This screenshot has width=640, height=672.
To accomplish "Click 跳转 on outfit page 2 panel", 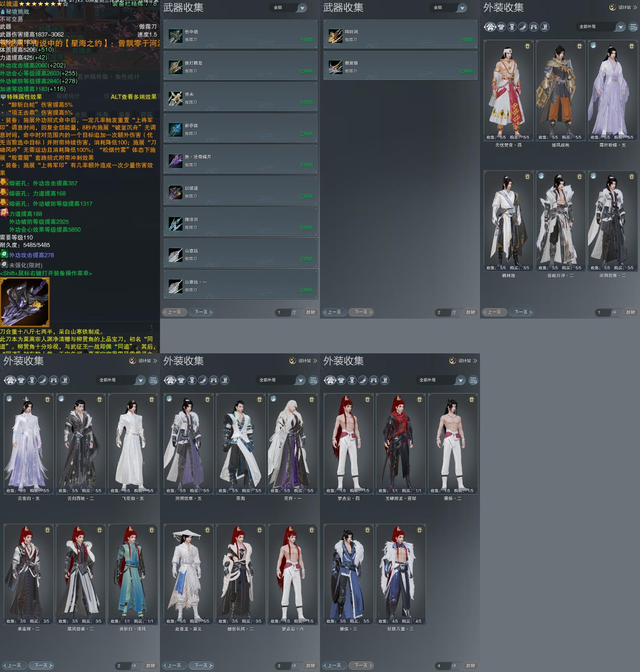I will [x=150, y=666].
